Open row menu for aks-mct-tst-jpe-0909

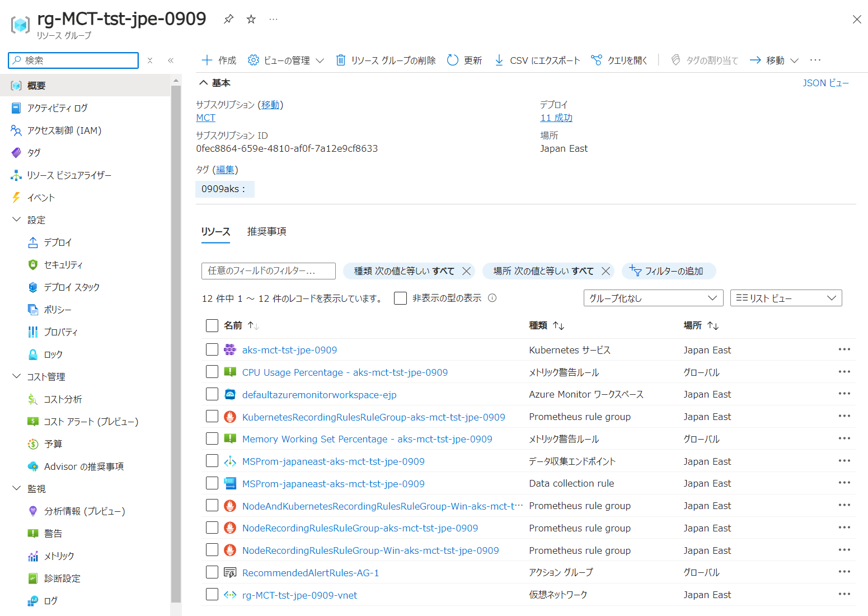coord(844,349)
